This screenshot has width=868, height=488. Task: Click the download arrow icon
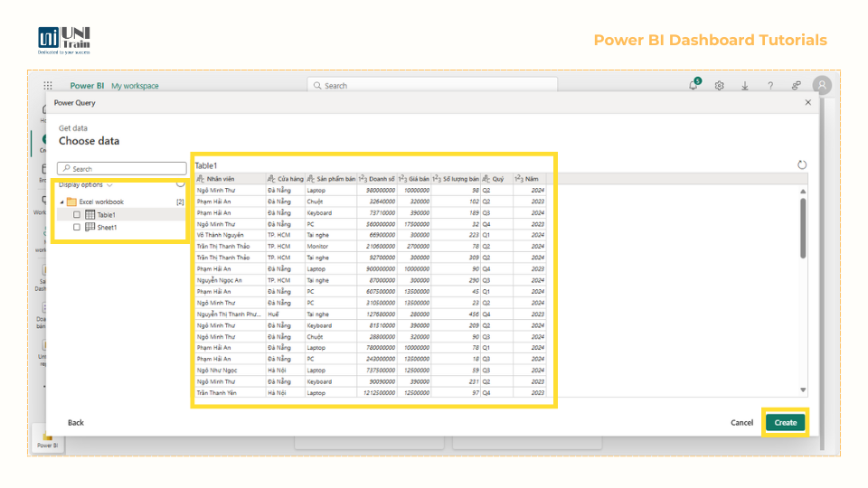click(x=745, y=86)
